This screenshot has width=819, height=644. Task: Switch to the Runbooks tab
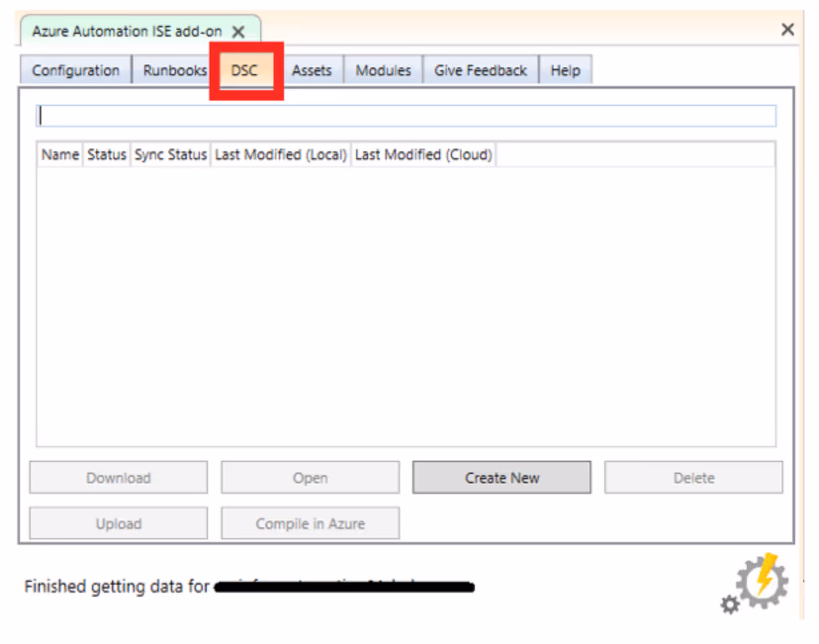175,71
